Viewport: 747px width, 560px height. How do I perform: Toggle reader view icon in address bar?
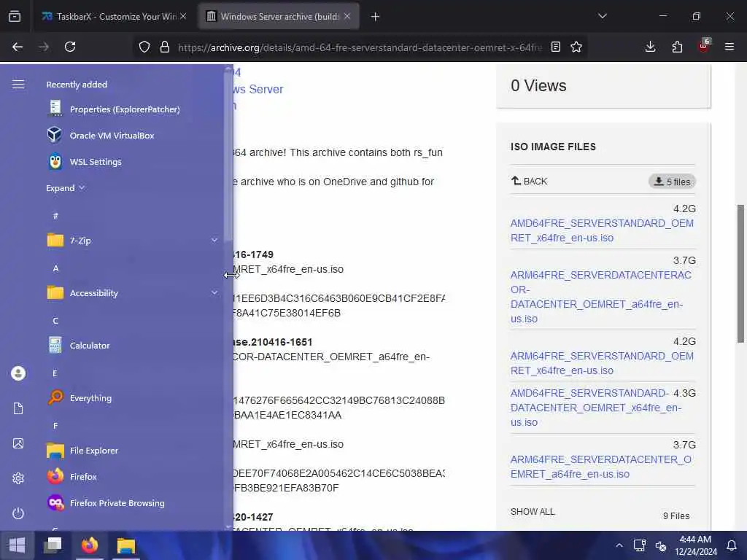(555, 47)
